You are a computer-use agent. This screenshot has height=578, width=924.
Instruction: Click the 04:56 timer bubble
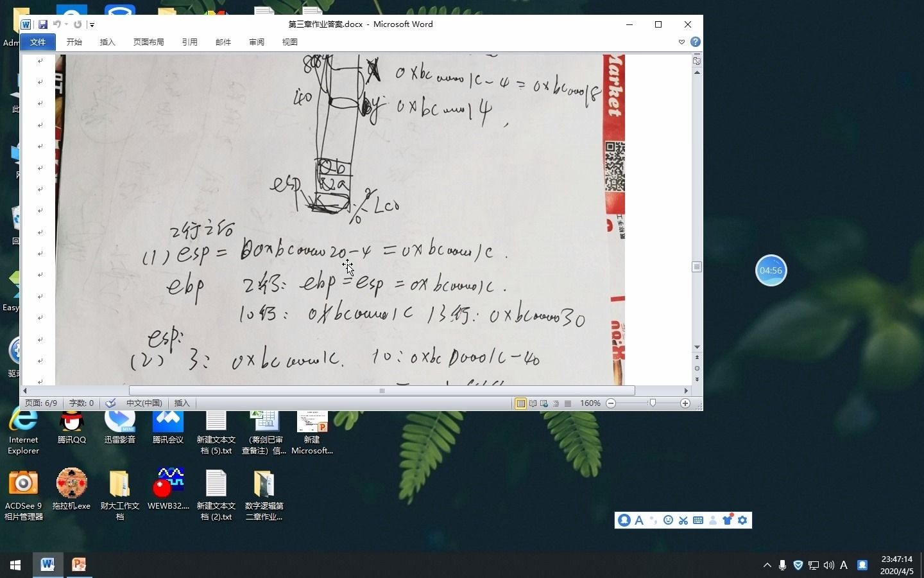coord(771,270)
